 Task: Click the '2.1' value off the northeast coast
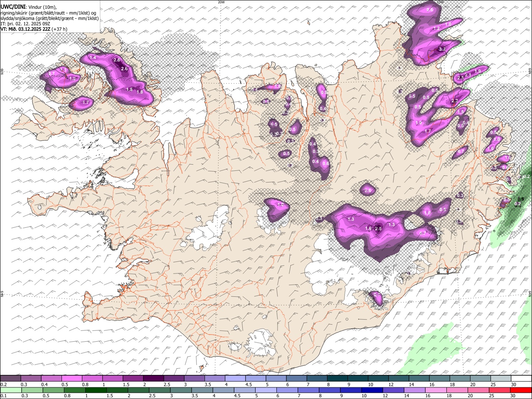coord(468,75)
